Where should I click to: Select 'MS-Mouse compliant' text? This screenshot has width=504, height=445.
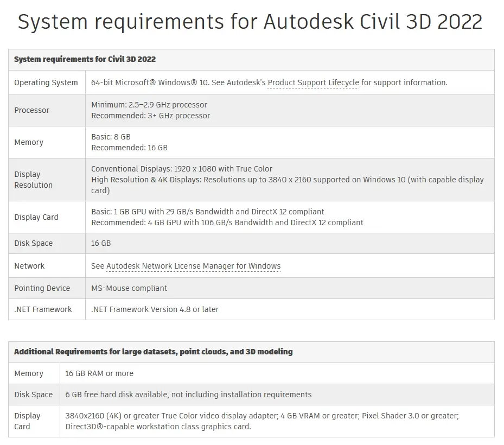(x=129, y=288)
